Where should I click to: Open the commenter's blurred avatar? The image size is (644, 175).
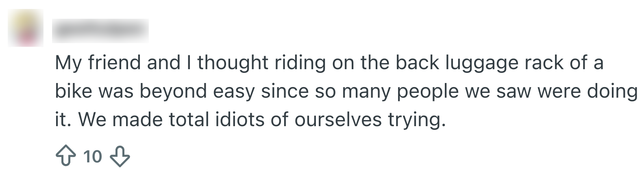25,28
